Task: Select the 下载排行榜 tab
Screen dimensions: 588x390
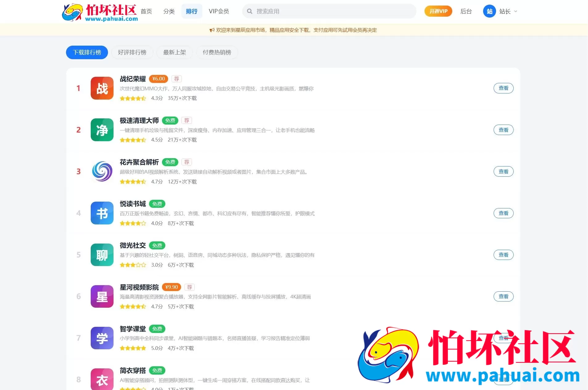Action: [87, 52]
